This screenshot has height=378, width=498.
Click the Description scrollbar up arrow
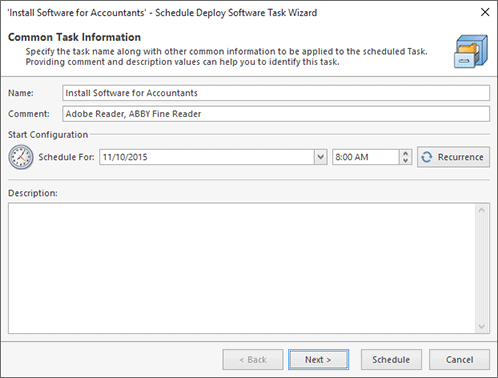click(481, 210)
